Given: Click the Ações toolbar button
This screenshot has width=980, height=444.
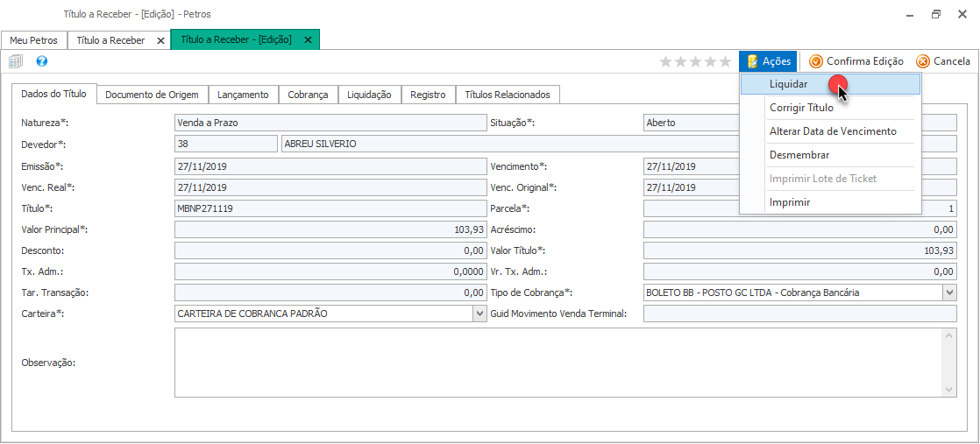Looking at the screenshot, I should (768, 61).
